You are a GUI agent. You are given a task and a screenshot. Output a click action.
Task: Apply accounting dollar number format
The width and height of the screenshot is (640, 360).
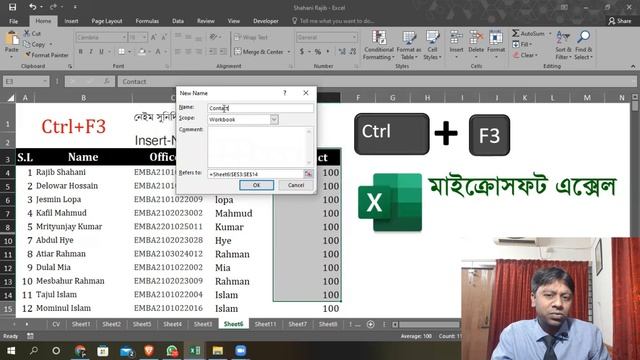[x=302, y=52]
